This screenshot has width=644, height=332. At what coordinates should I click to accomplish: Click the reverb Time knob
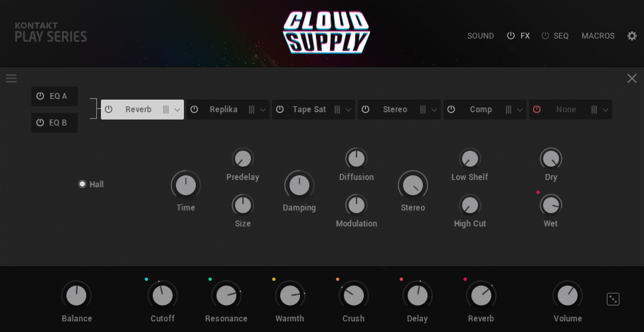(186, 185)
